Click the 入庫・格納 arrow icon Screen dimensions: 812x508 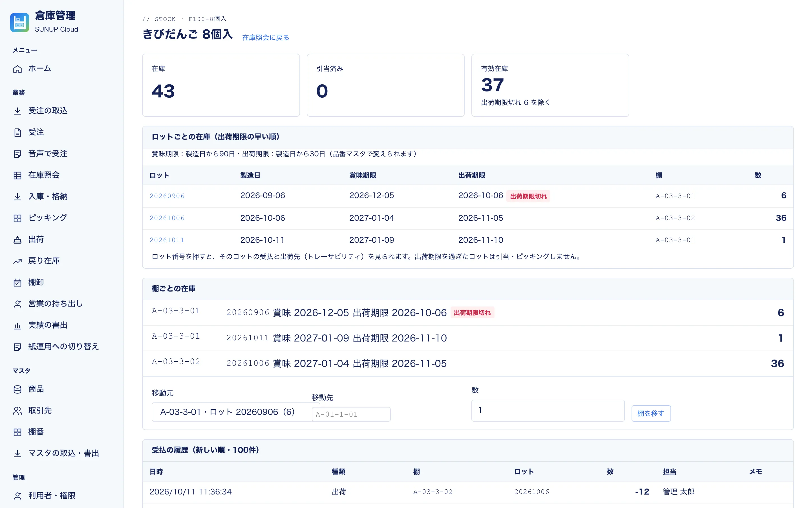point(17,197)
